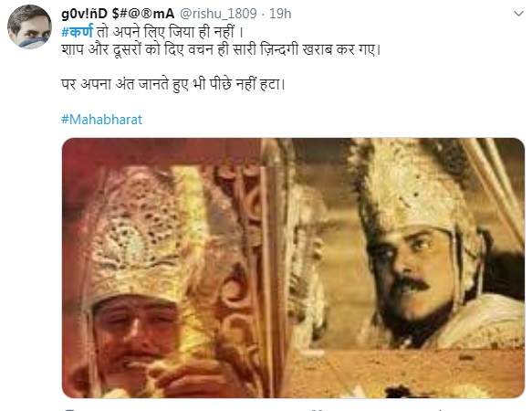532x411 pixels.
Task: Open the tweet author's profile avatar
Action: click(29, 26)
